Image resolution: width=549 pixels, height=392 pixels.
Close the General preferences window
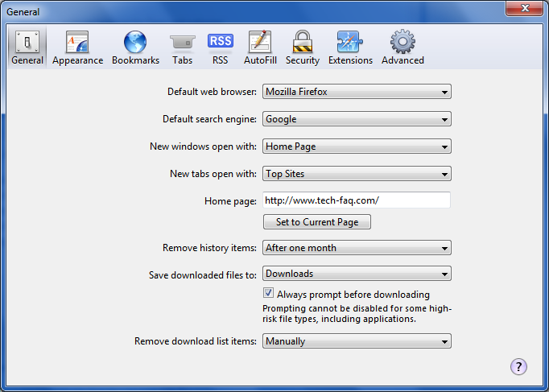coord(524,8)
